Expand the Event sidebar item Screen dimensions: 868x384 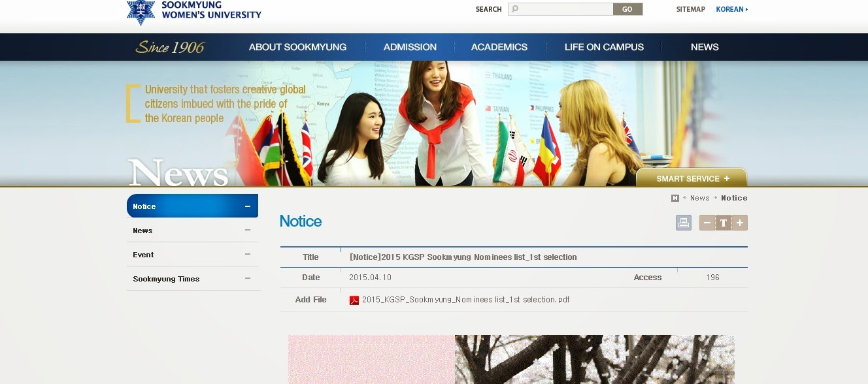point(248,255)
